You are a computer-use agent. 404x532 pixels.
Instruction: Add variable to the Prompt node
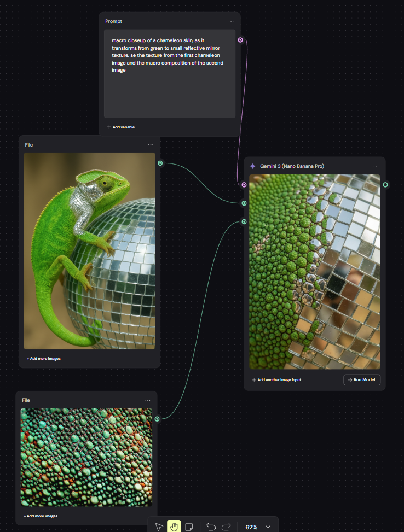pyautogui.click(x=121, y=127)
